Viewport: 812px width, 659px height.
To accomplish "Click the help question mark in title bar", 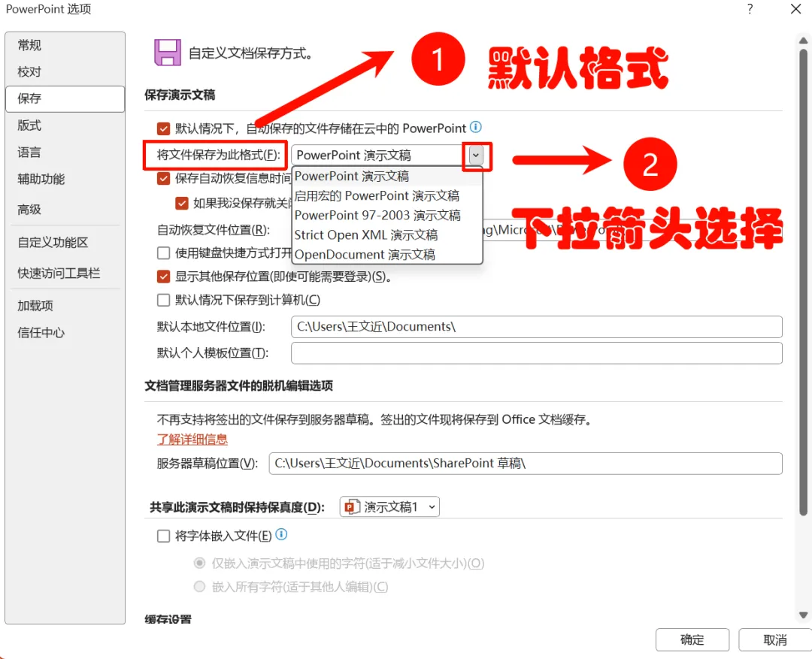I will pyautogui.click(x=750, y=9).
